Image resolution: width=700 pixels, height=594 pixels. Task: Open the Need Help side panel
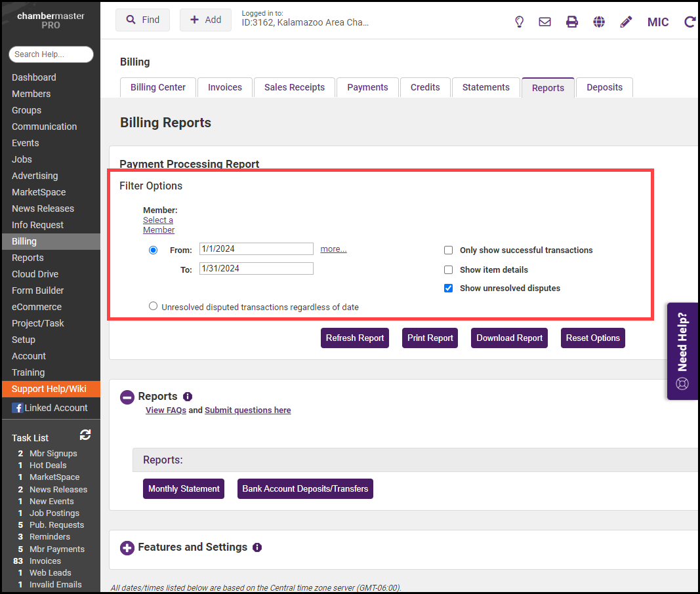click(x=682, y=351)
